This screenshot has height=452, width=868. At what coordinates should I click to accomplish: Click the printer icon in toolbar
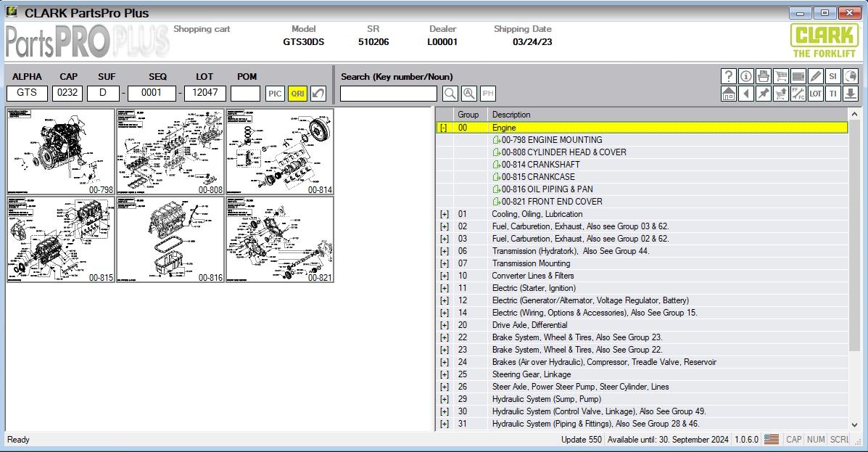[764, 76]
